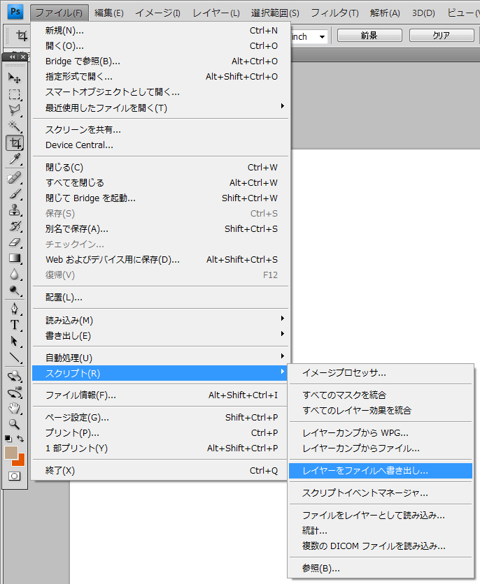Choose Web およびデバイス用に保存(D)... entry

160,260
